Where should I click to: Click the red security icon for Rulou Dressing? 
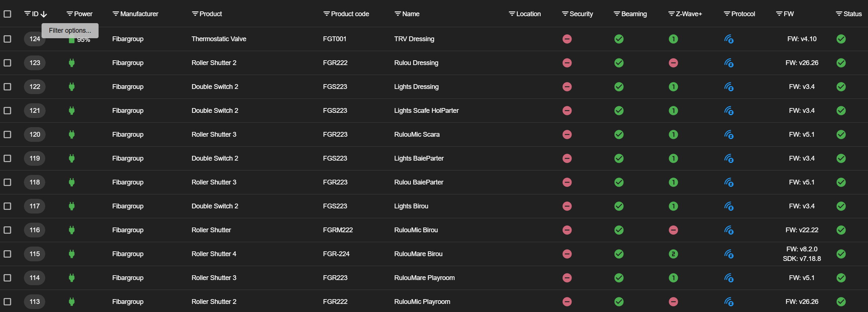(x=567, y=63)
